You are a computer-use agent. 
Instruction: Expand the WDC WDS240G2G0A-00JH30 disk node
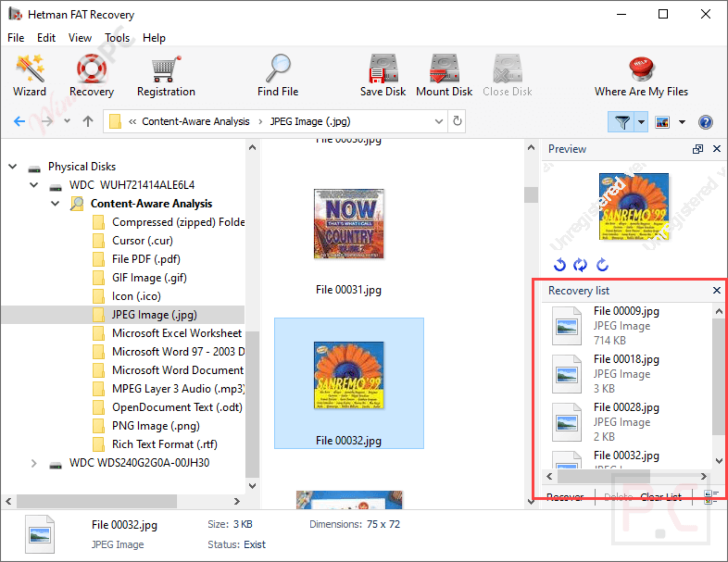[x=33, y=463]
